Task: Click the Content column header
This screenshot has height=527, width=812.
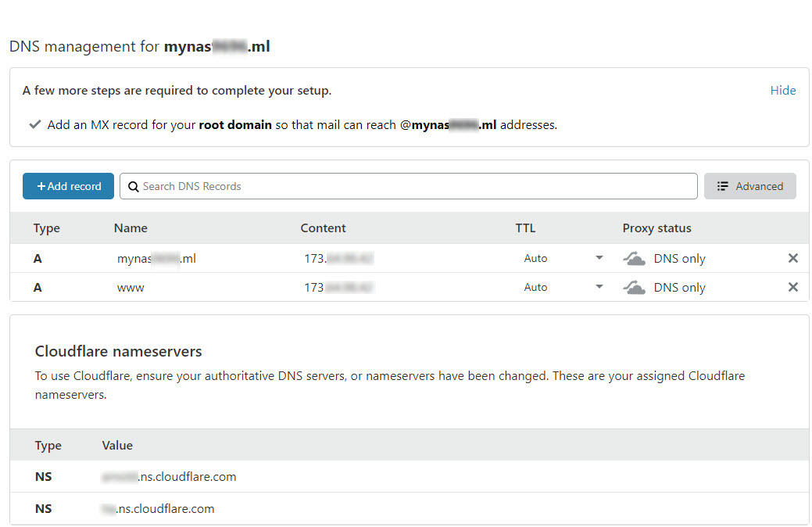Action: point(323,228)
